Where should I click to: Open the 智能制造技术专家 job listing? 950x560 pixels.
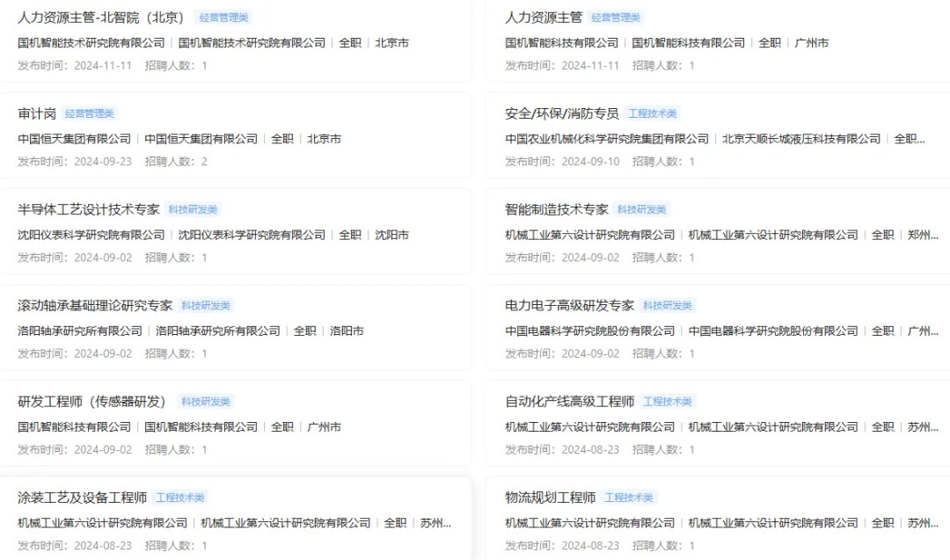click(556, 209)
